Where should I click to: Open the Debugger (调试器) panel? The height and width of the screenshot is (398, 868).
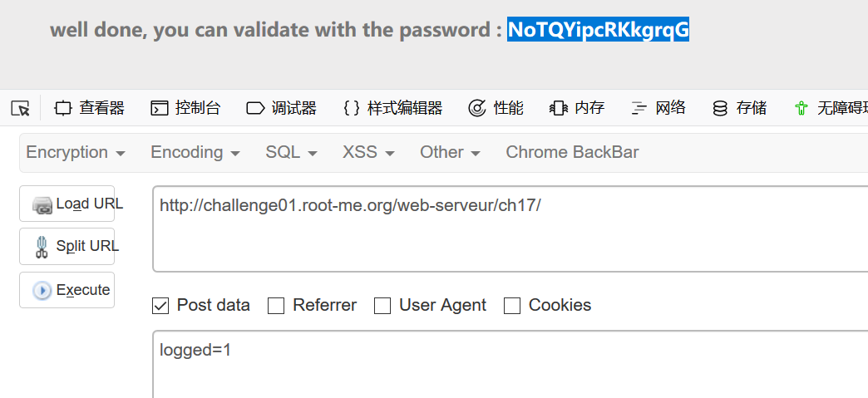(281, 108)
